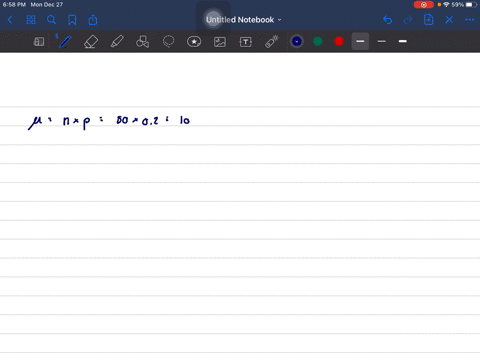Select the Shapes tool
Image resolution: width=480 pixels, height=360 pixels.
(x=143, y=42)
